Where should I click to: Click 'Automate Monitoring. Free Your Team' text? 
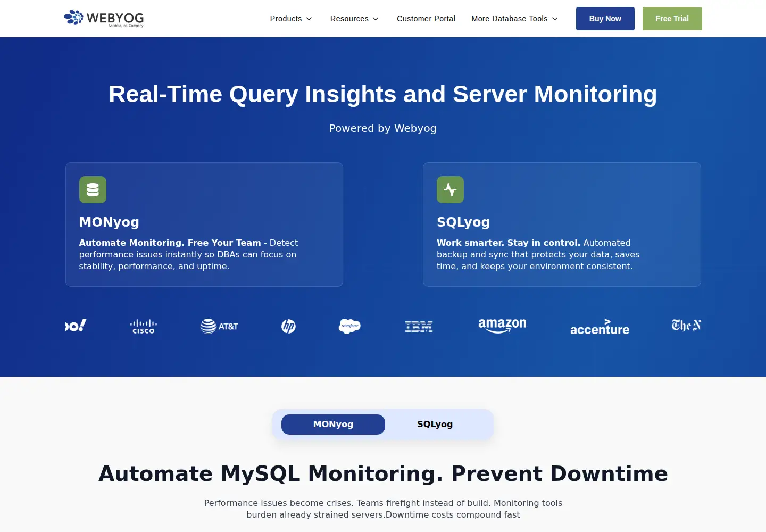[170, 243]
